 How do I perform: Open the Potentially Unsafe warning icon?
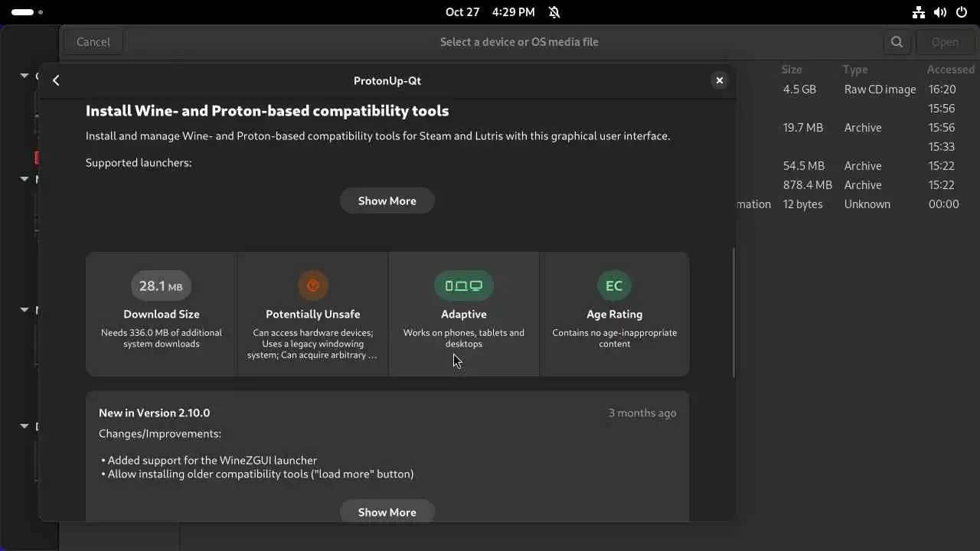tap(312, 285)
